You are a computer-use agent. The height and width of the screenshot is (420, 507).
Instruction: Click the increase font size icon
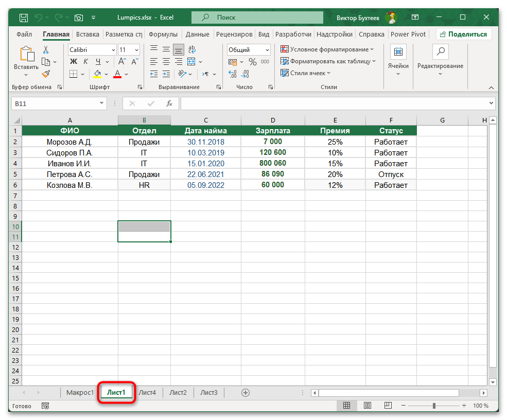(x=122, y=60)
